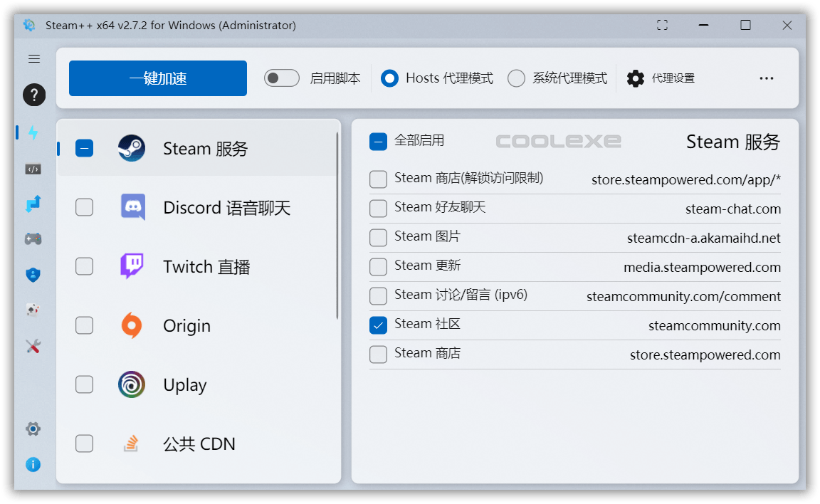This screenshot has height=504, width=820.
Task: Select 系统代理模式 radio button
Action: pyautogui.click(x=516, y=78)
